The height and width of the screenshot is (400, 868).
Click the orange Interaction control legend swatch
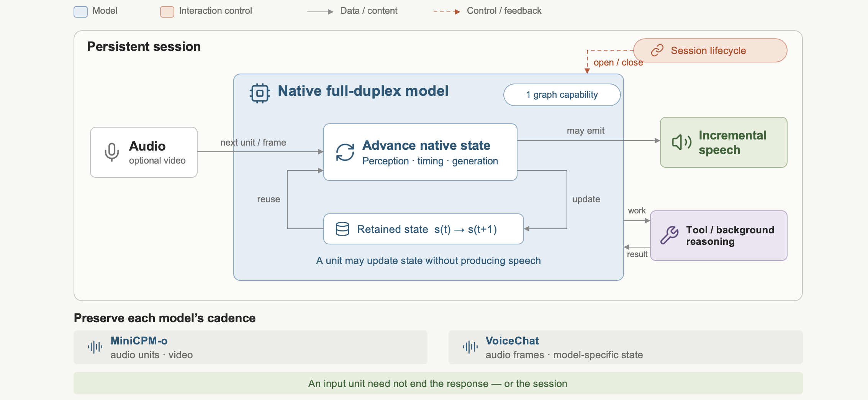pyautogui.click(x=167, y=12)
